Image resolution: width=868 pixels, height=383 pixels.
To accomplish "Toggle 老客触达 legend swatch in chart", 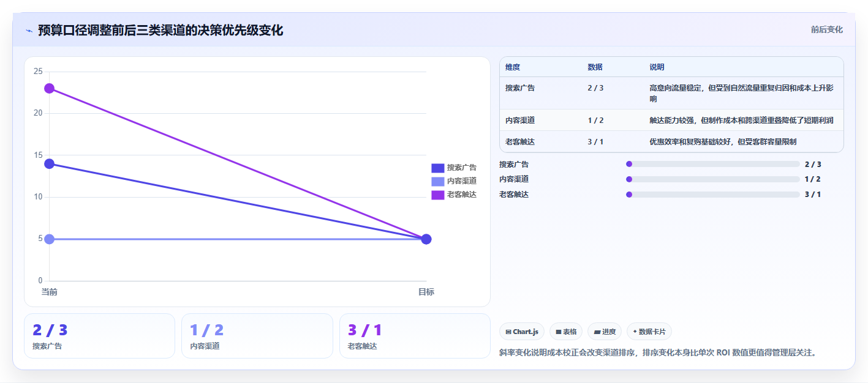I will (437, 195).
